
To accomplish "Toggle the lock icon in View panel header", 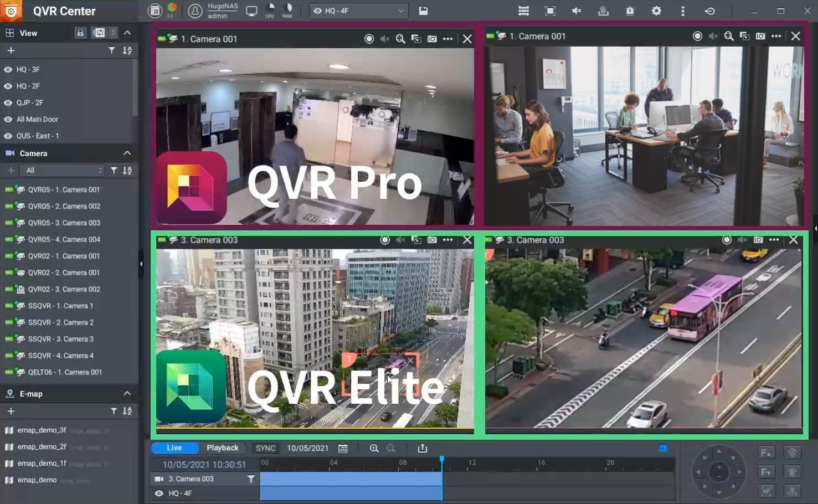I will [80, 33].
